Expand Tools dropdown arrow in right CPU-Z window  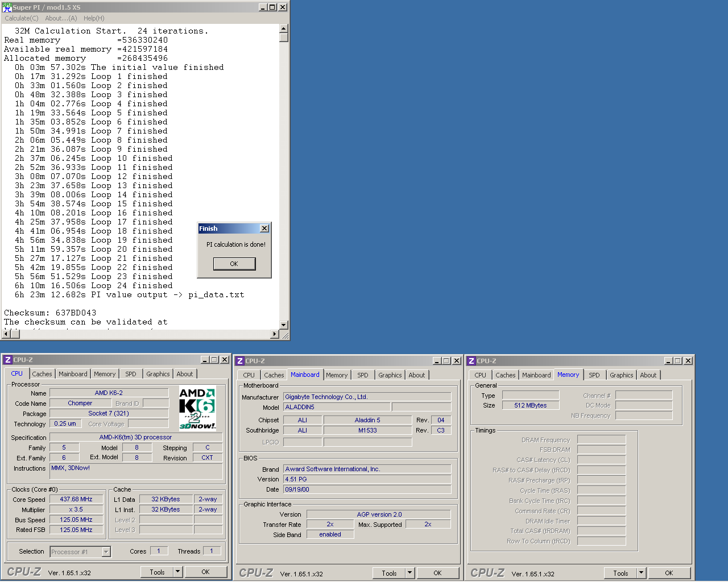coord(642,573)
